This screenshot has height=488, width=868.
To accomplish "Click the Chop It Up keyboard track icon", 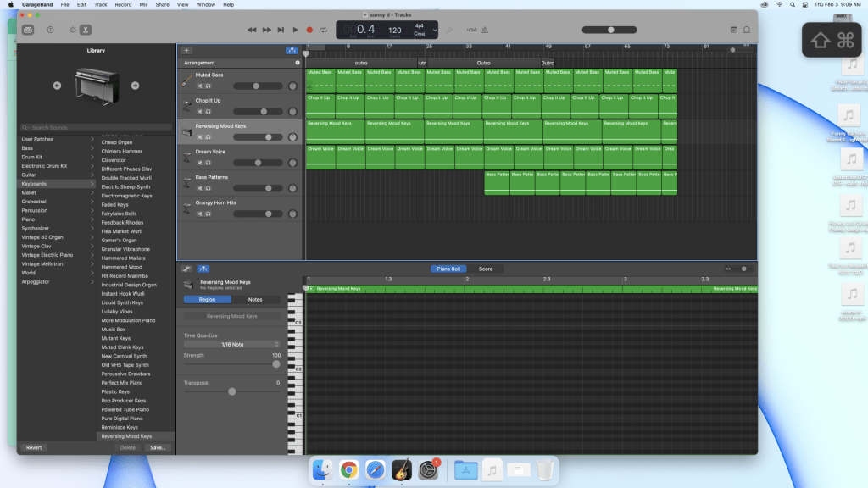I will coord(186,106).
